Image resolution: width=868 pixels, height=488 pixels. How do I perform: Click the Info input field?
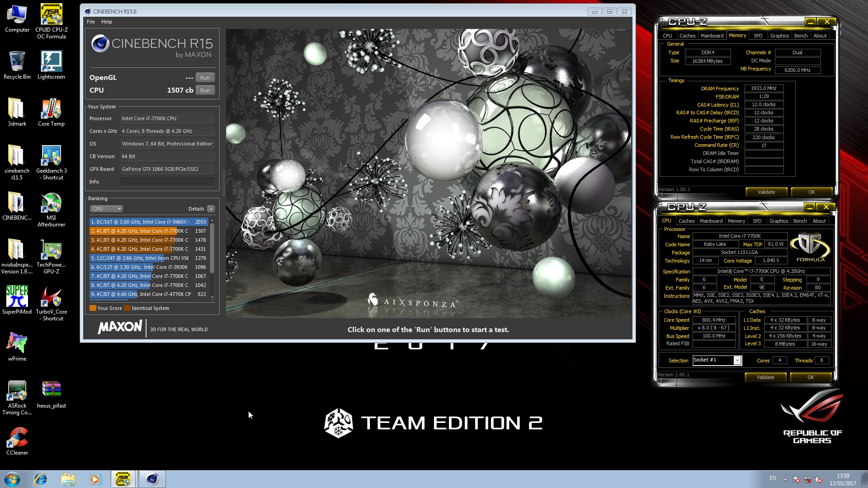point(167,182)
